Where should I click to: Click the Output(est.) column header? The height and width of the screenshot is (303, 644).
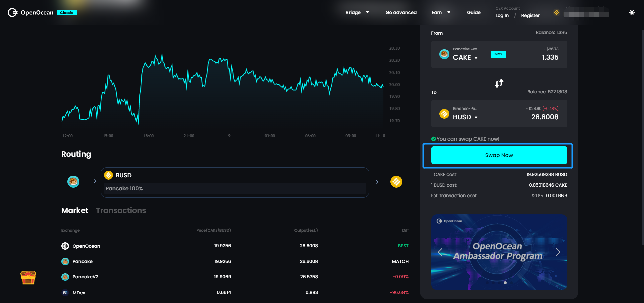click(x=306, y=230)
